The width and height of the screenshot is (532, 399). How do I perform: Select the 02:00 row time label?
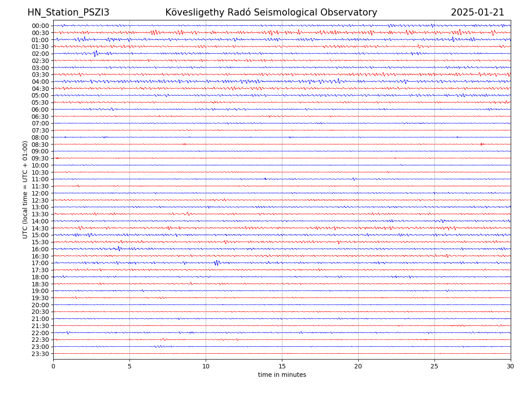[x=40, y=54]
